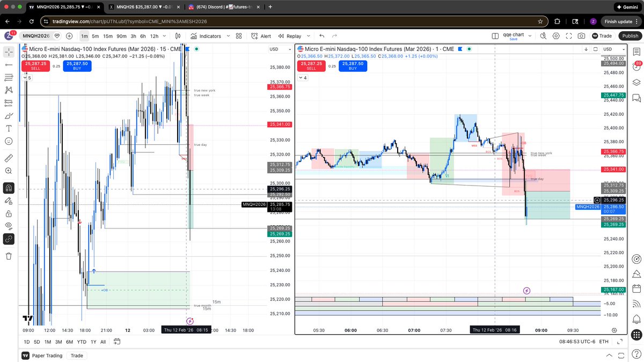Remove drawings with trash icon
This screenshot has height=362, width=644.
click(9, 256)
